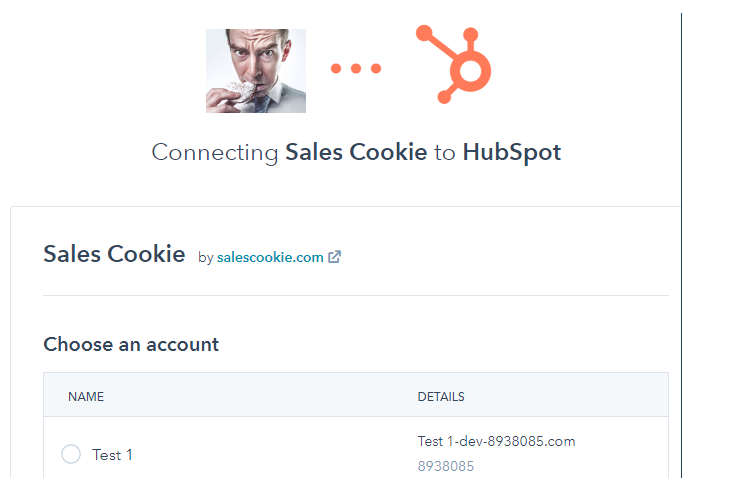
Task: Click the word by before salescookie.com
Action: pos(206,258)
